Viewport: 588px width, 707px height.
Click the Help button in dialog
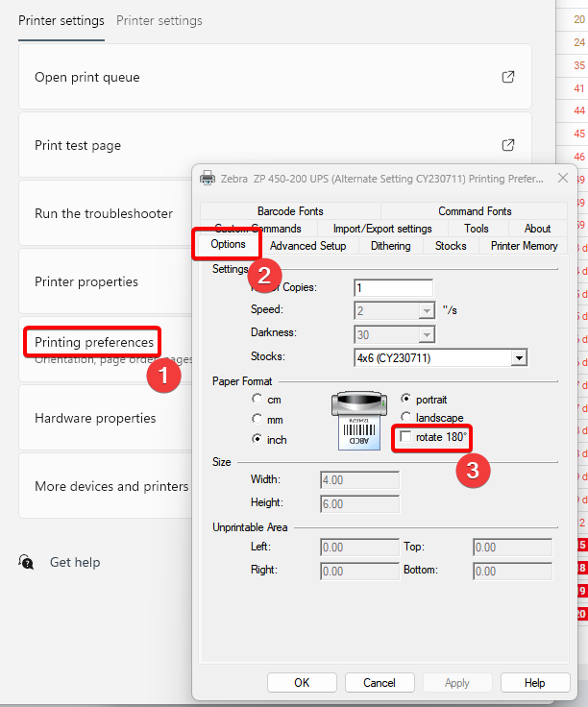(x=535, y=683)
